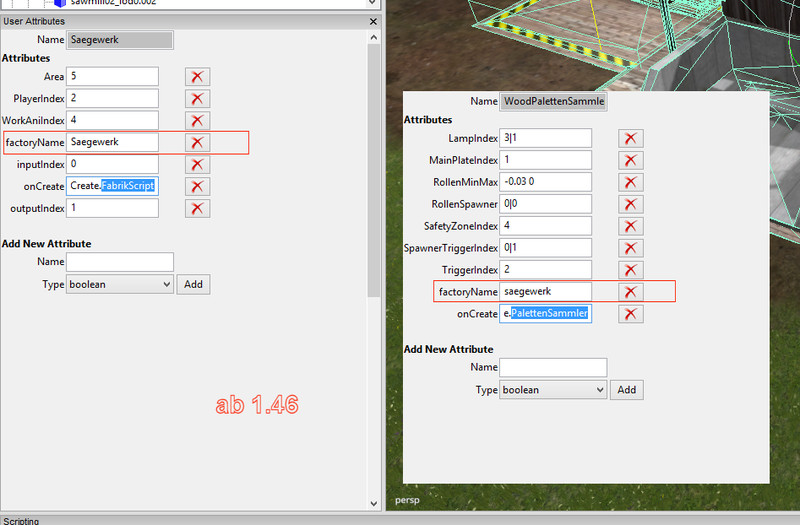800x525 pixels.
Task: Remove the inputIndex attribute
Action: tap(197, 164)
